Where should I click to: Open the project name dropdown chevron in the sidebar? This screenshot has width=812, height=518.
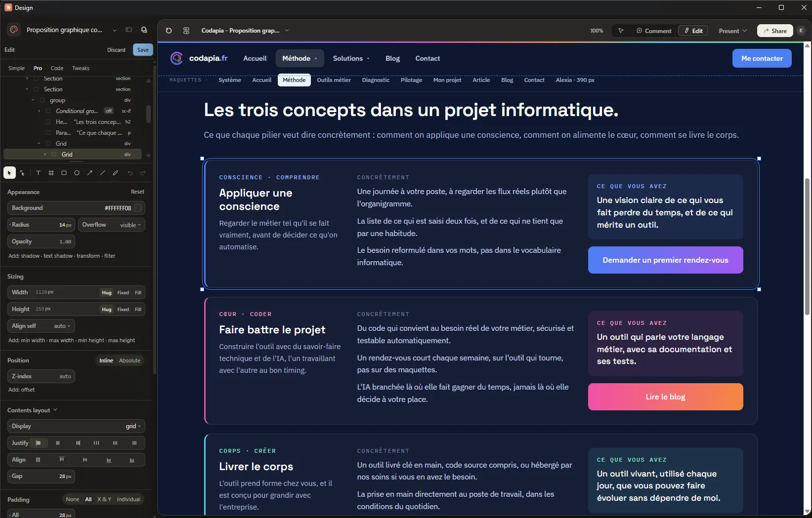tap(115, 30)
